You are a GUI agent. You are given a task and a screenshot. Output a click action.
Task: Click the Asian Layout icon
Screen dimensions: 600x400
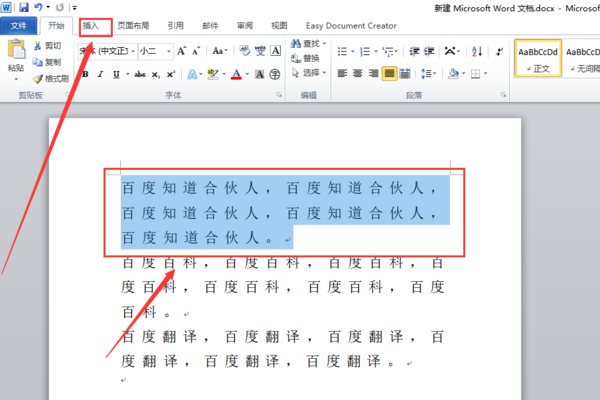point(450,51)
